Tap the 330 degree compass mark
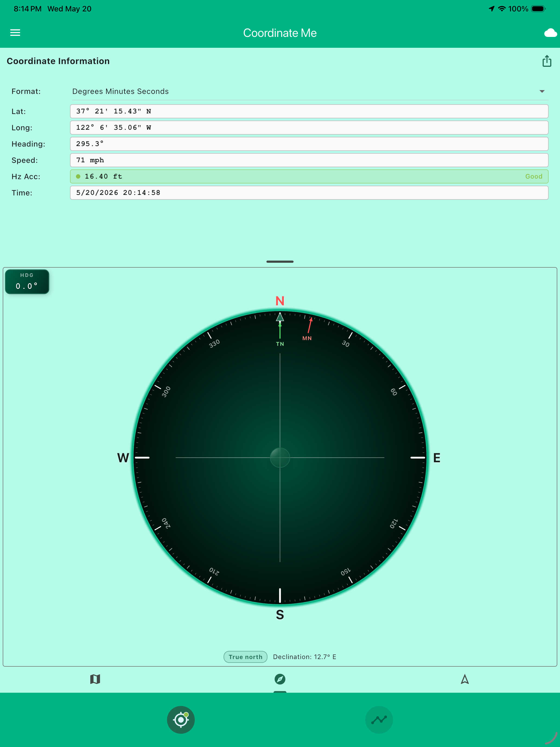The image size is (560, 747). [214, 344]
